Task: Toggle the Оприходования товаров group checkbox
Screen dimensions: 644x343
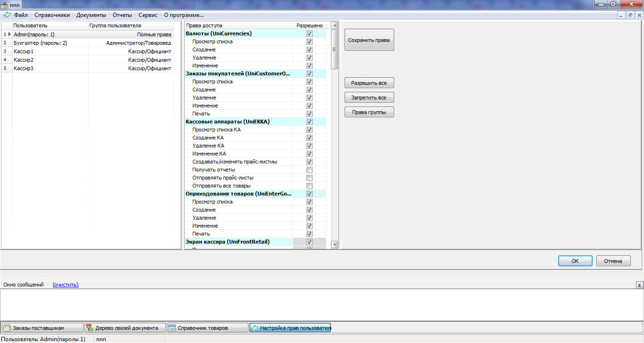Action: tap(309, 194)
